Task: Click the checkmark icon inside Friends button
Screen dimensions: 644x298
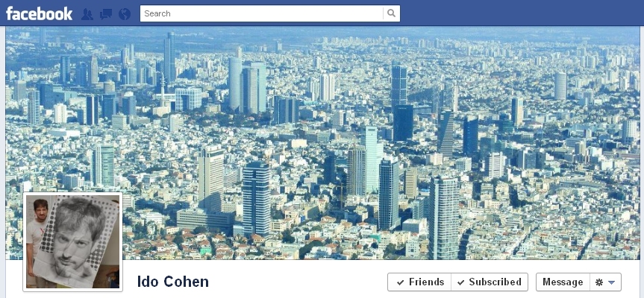Action: [401, 282]
